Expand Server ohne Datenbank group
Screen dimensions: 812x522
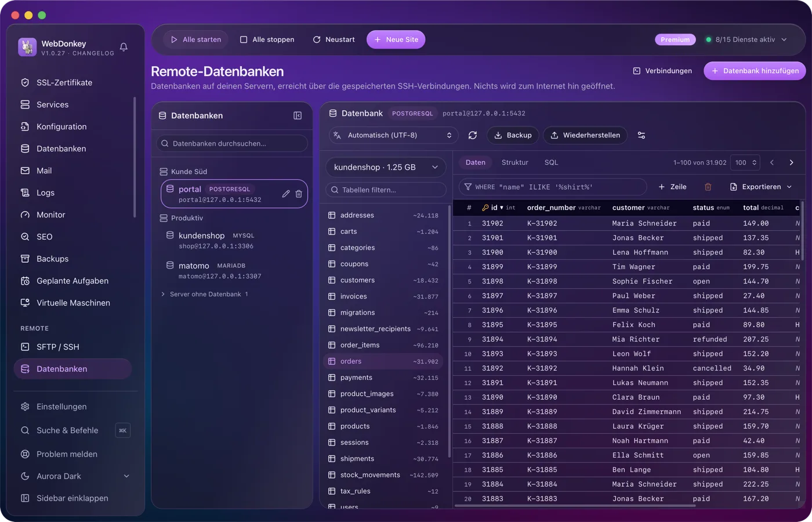point(204,294)
